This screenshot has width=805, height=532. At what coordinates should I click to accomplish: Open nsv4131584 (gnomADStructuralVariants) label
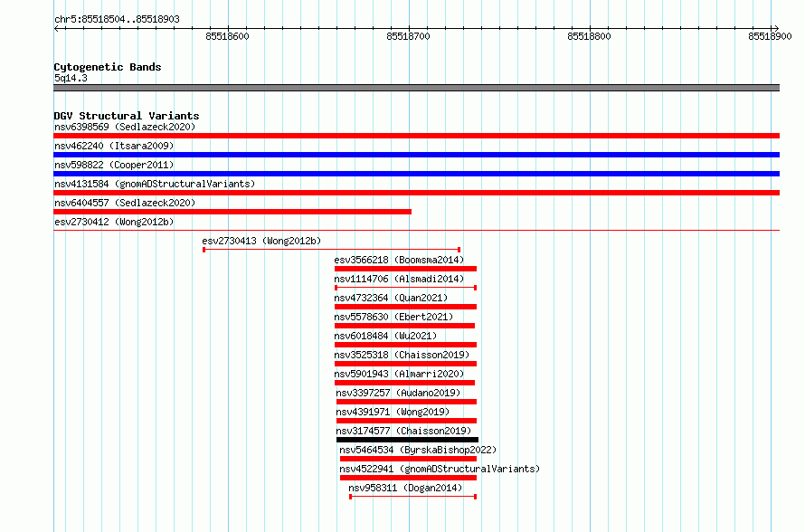(155, 184)
